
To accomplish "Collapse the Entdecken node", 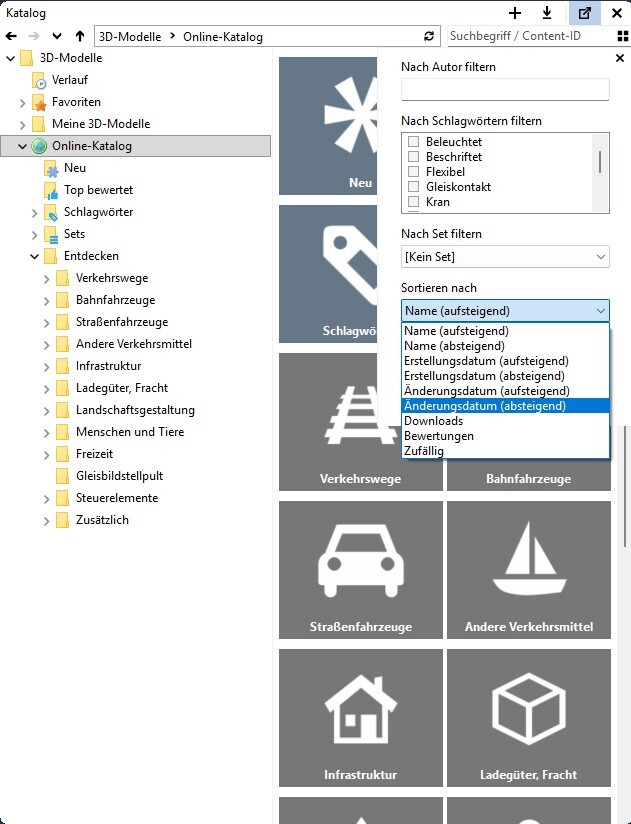I will pyautogui.click(x=35, y=256).
